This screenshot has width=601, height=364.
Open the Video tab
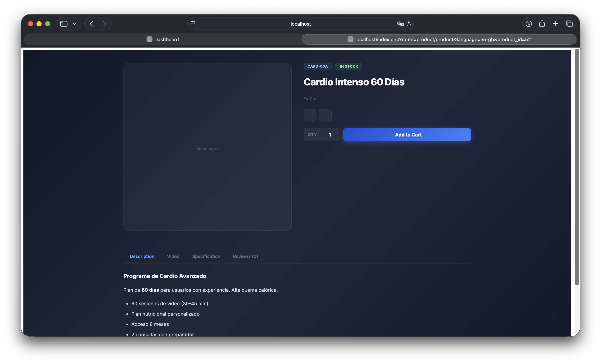pos(173,256)
